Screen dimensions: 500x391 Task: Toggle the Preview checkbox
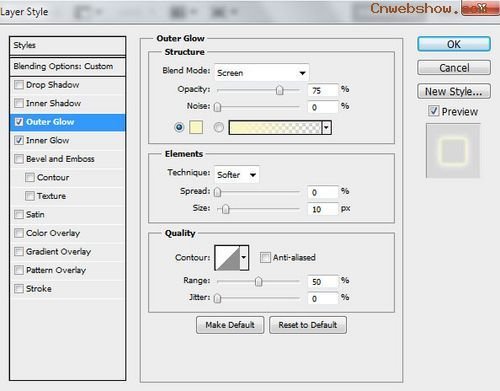click(x=434, y=111)
